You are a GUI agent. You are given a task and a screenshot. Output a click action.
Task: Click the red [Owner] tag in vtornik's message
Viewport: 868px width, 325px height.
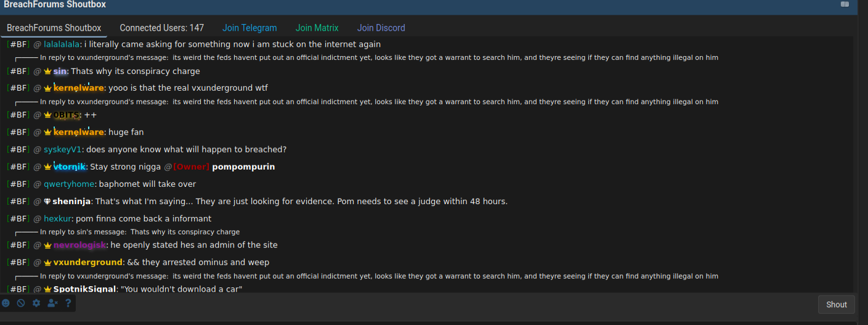192,167
